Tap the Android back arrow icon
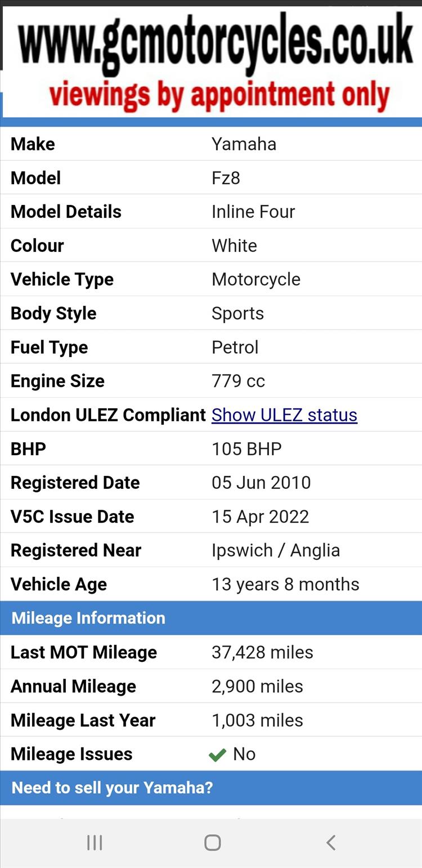Screen dimensions: 422x868 [331, 843]
